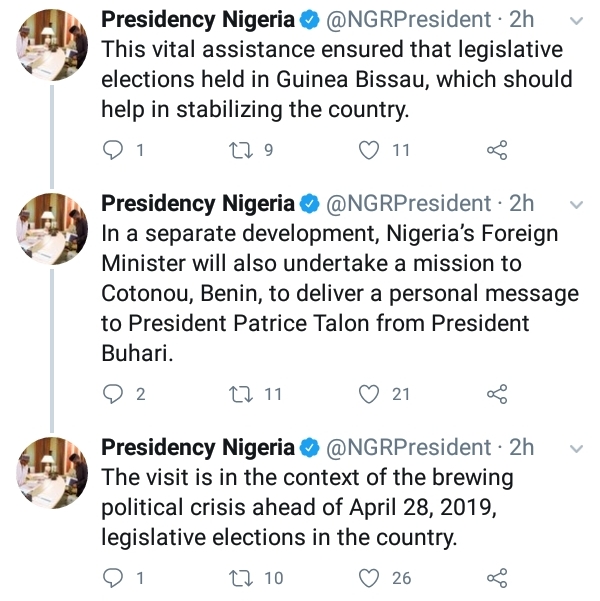Retweet the Guinea Bissau elections tweet

click(x=238, y=151)
